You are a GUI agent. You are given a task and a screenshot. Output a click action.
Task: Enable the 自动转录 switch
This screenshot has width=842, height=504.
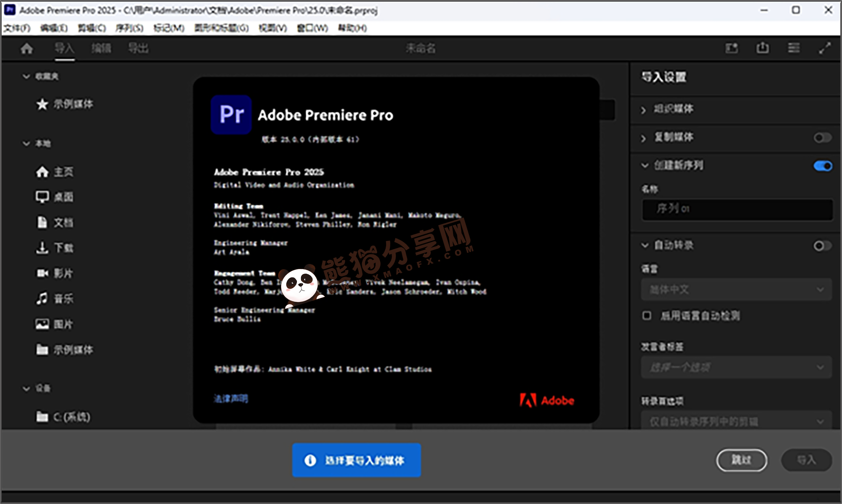[x=822, y=245]
